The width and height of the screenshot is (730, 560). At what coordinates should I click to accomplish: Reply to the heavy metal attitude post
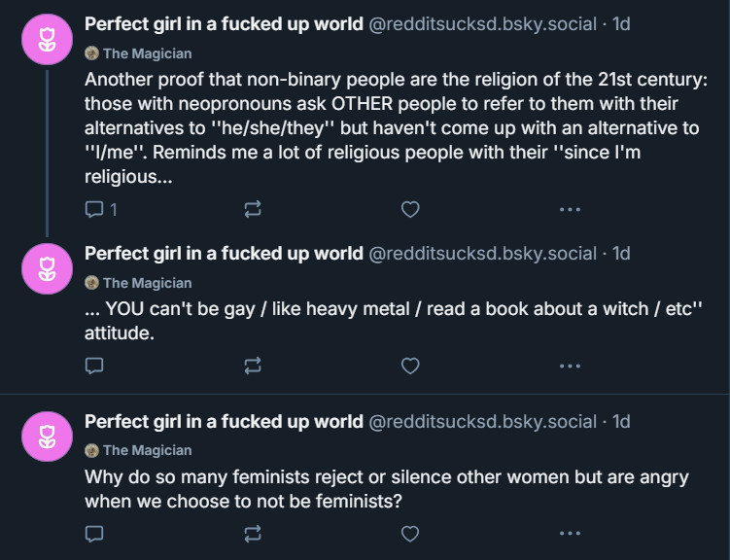tap(94, 366)
